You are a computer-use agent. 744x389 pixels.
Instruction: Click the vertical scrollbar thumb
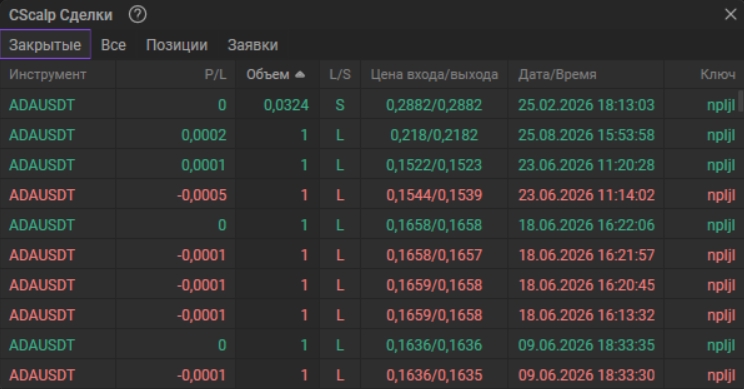point(740,101)
